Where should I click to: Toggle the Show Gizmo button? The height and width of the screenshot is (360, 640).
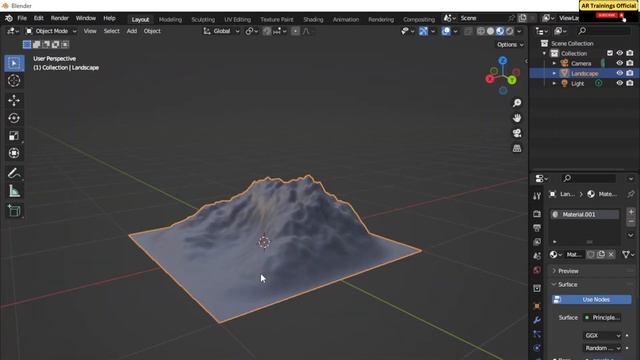pos(423,31)
